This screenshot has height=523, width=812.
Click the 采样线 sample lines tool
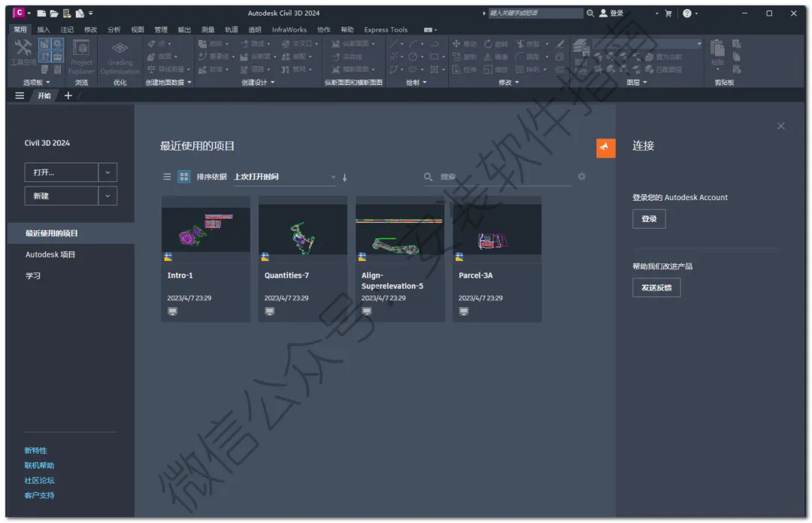click(x=347, y=56)
